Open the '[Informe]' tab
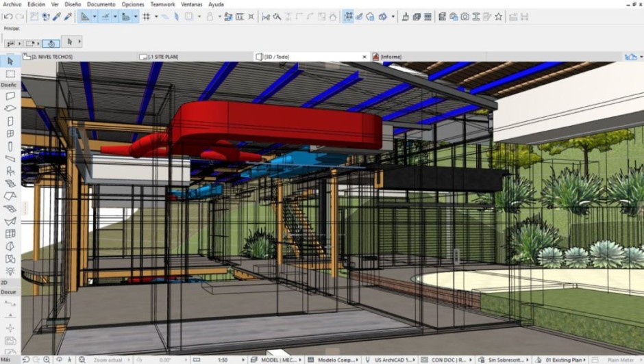 pyautogui.click(x=391, y=57)
